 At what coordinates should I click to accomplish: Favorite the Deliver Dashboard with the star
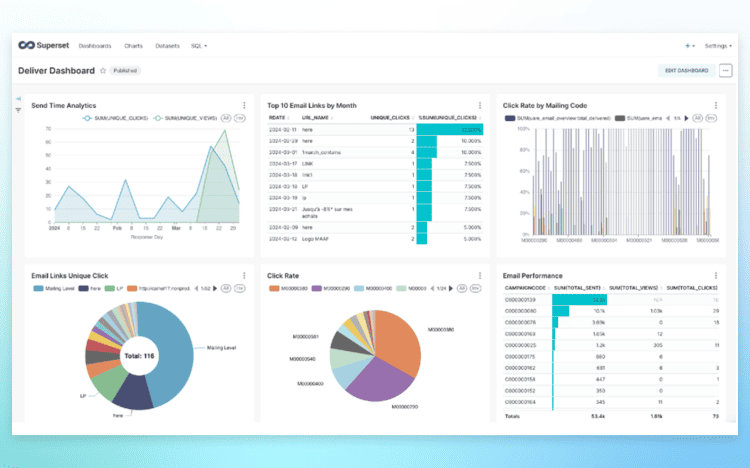pos(103,71)
